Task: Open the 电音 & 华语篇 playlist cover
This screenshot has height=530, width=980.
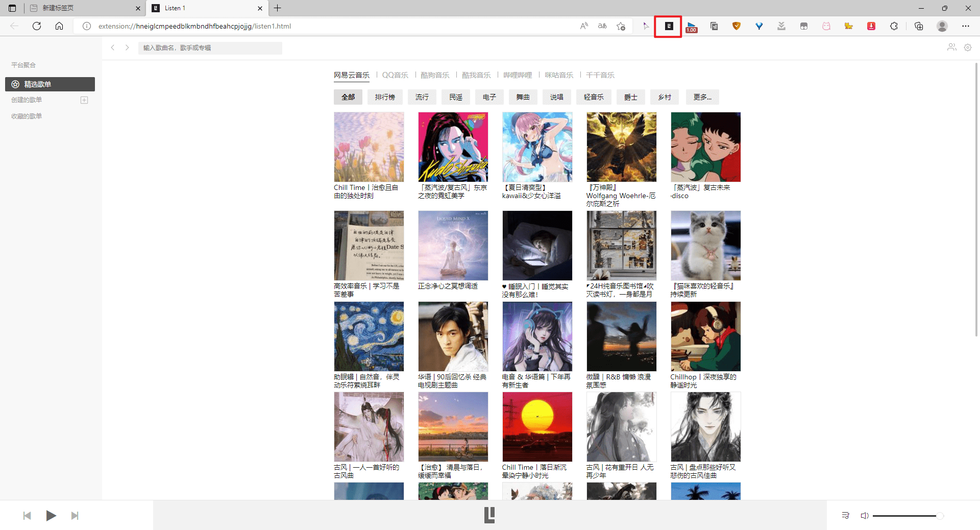Action: pyautogui.click(x=537, y=336)
